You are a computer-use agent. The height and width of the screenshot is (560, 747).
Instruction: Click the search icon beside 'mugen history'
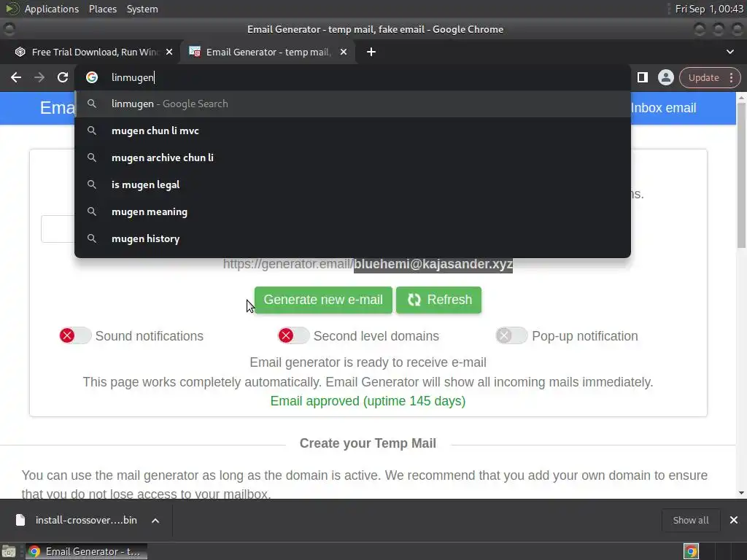click(x=92, y=238)
